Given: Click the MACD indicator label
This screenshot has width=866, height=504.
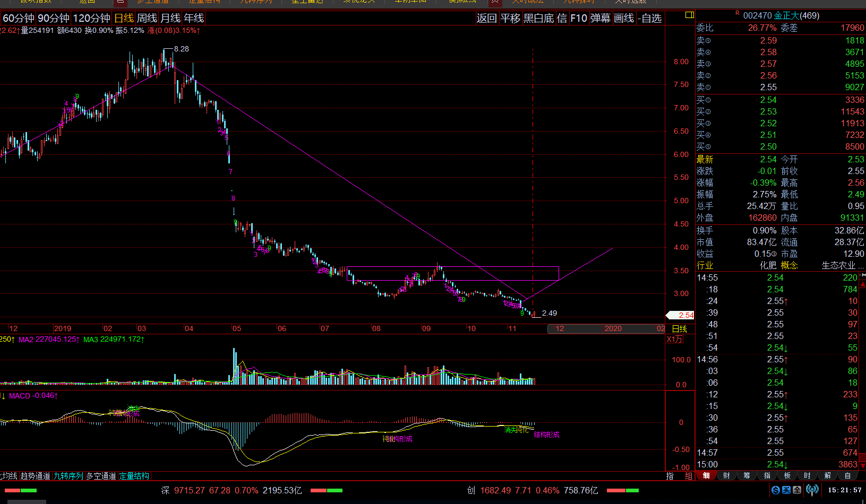Looking at the screenshot, I should click(33, 396).
